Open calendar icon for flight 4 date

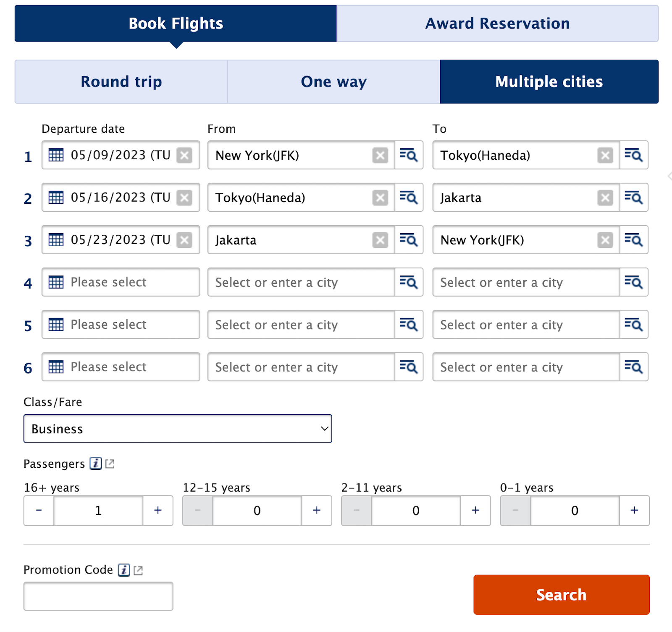tap(56, 282)
